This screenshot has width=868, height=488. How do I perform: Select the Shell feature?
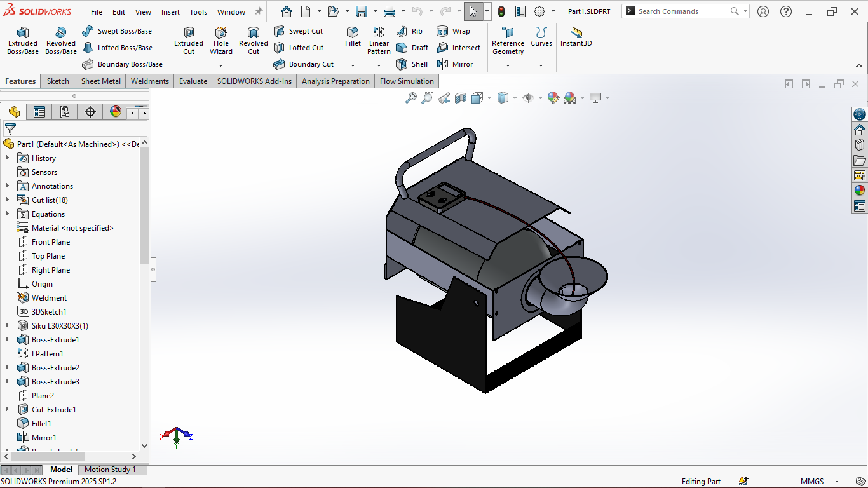(x=412, y=64)
